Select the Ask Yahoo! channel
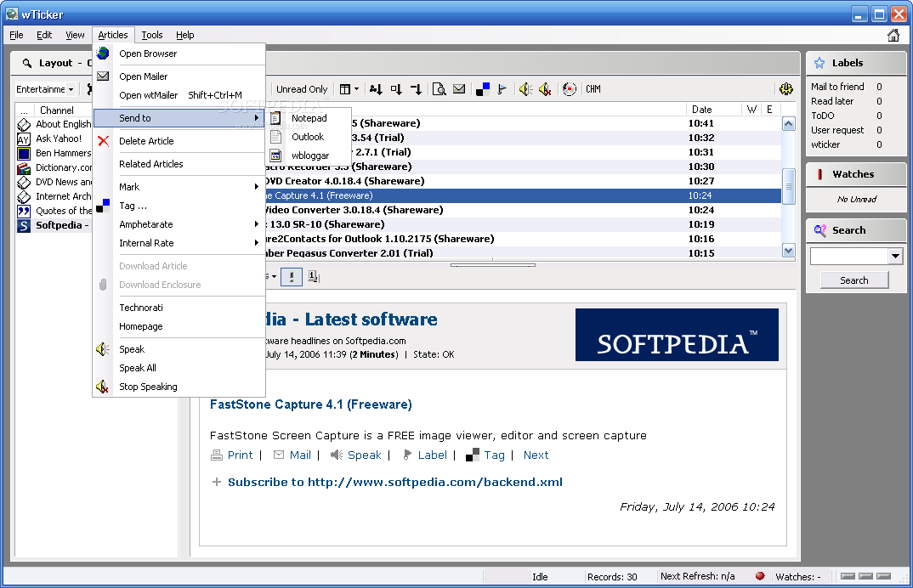This screenshot has height=588, width=913. point(54,139)
